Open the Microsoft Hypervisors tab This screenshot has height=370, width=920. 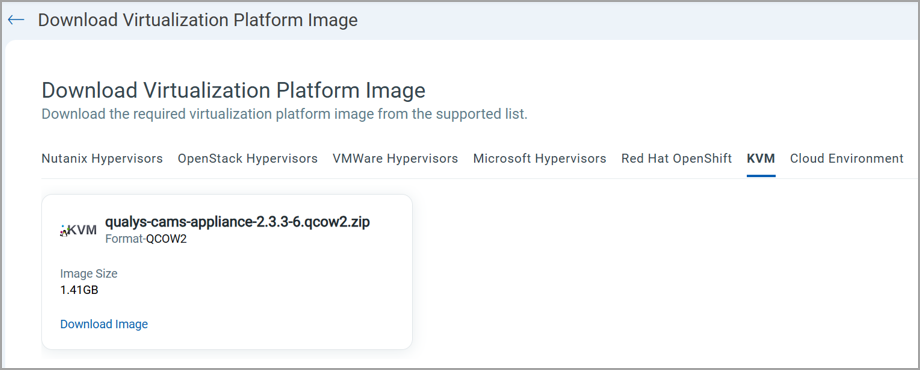click(x=540, y=158)
